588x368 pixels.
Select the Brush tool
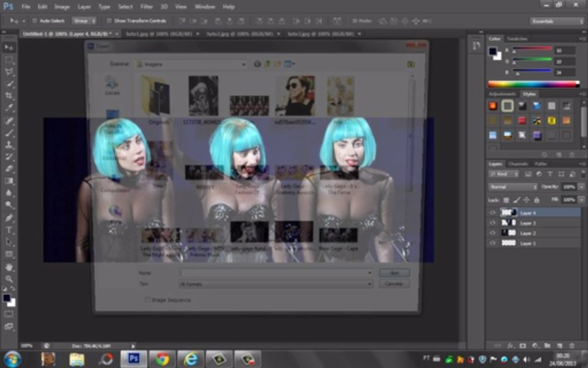click(x=9, y=132)
